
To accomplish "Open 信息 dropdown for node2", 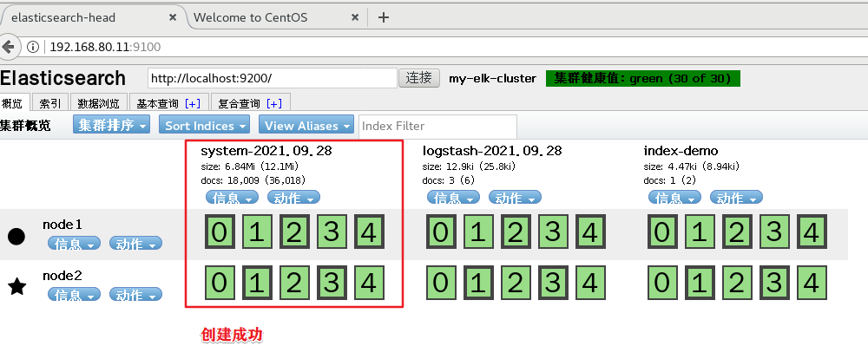I will click(x=74, y=294).
